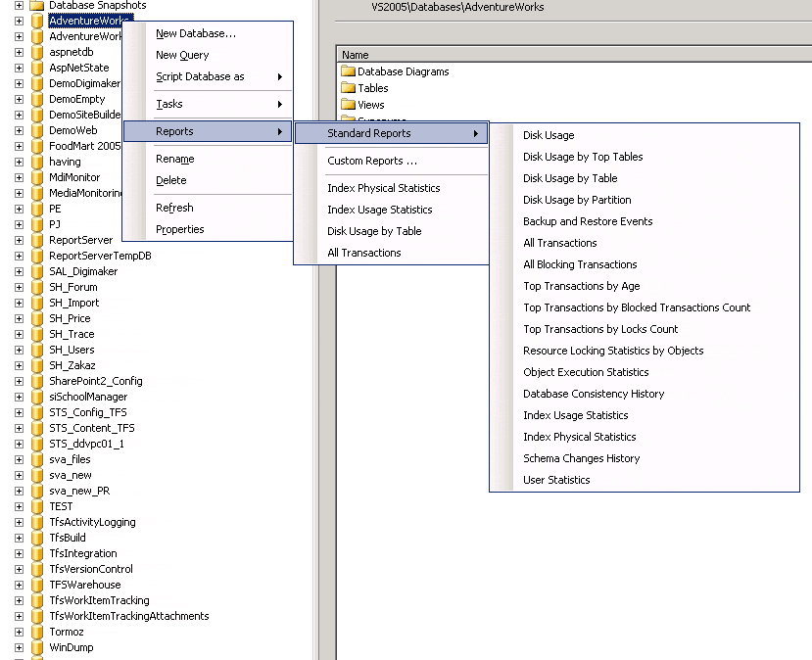Click the DemoWeb database icon
Image resolution: width=812 pixels, height=660 pixels.
coord(37,130)
